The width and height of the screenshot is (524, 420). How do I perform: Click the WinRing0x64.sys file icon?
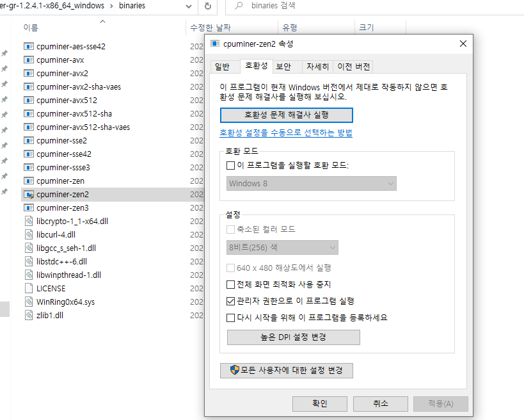point(29,302)
